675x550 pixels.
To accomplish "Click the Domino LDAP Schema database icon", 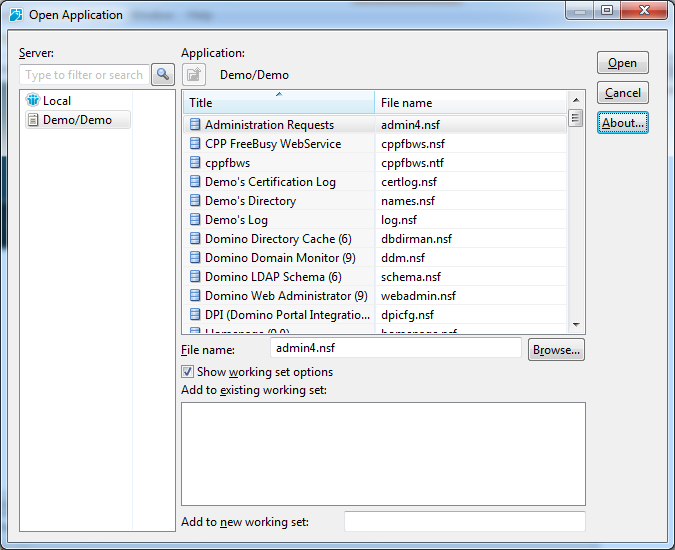I will pyautogui.click(x=195, y=277).
